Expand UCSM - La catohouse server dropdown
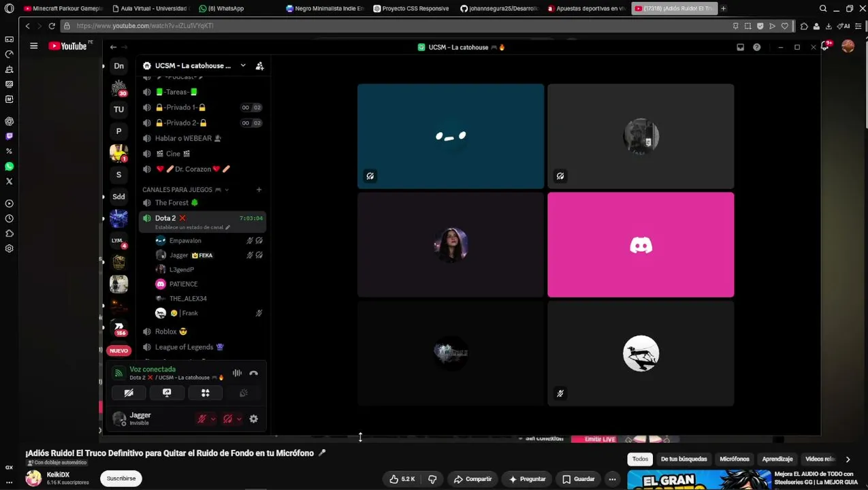This screenshot has width=868, height=490. (x=243, y=66)
